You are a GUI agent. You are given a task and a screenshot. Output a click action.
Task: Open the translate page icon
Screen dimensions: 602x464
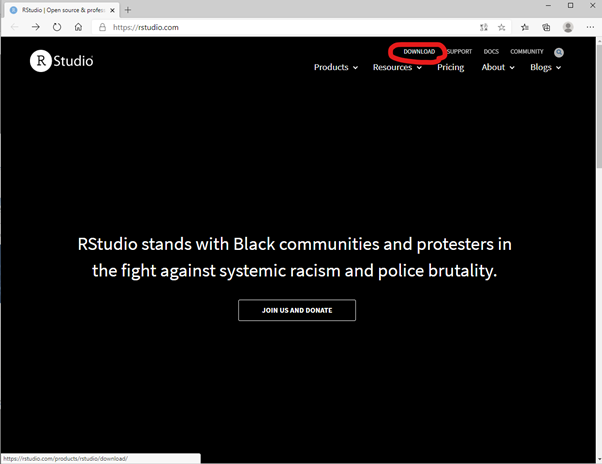point(484,27)
